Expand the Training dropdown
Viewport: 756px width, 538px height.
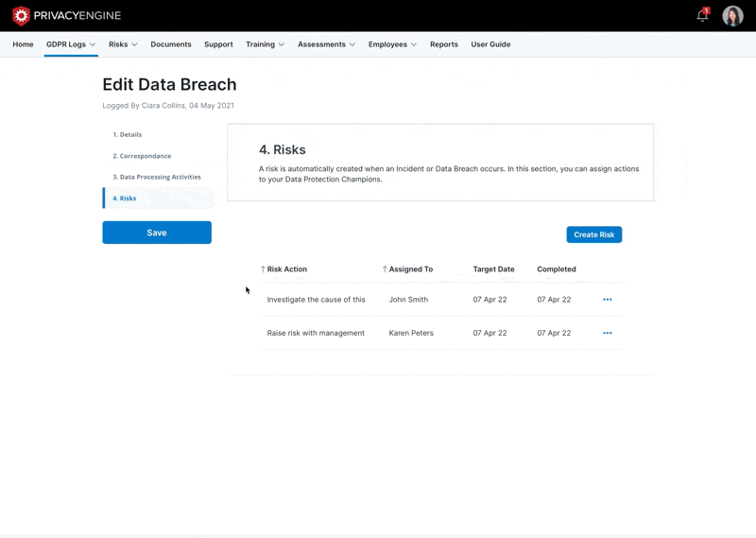point(266,44)
